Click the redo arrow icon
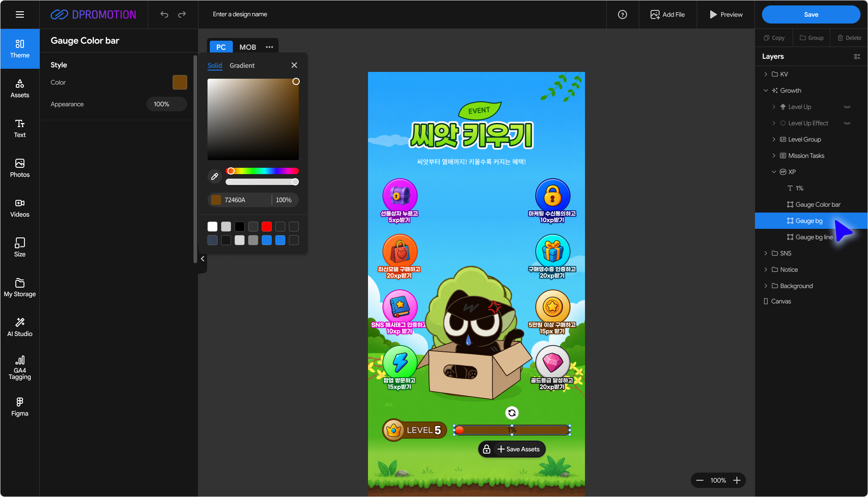868x497 pixels. click(x=182, y=14)
